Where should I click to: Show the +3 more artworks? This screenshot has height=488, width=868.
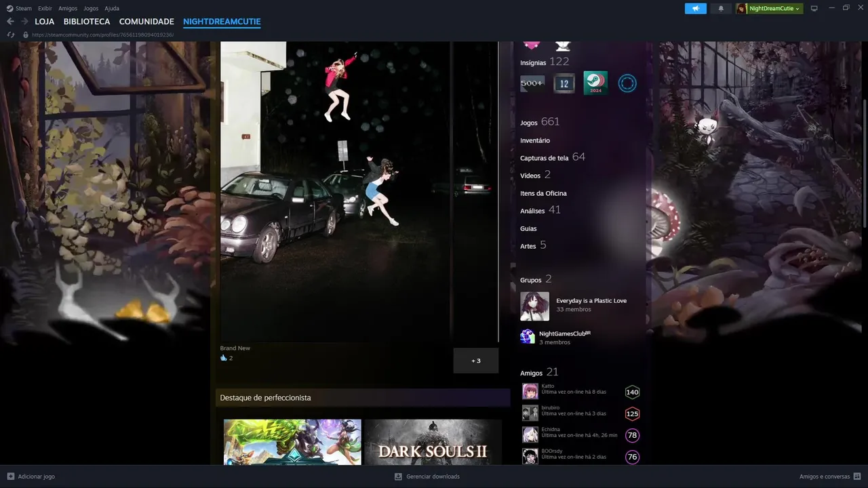click(476, 361)
